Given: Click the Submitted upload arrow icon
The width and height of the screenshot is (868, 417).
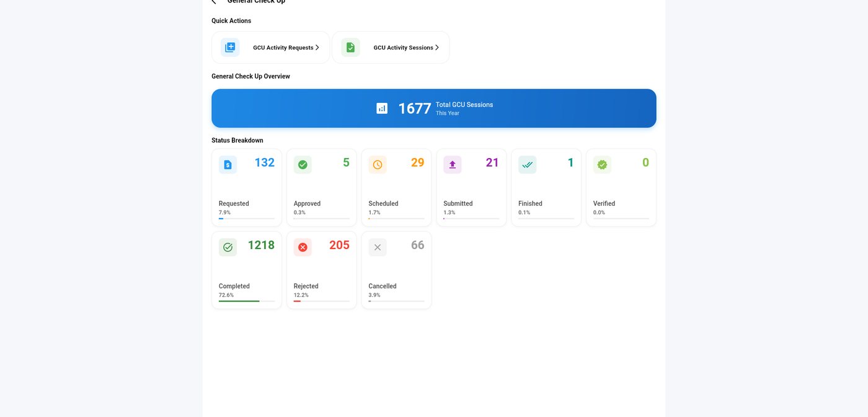Looking at the screenshot, I should click(x=453, y=165).
